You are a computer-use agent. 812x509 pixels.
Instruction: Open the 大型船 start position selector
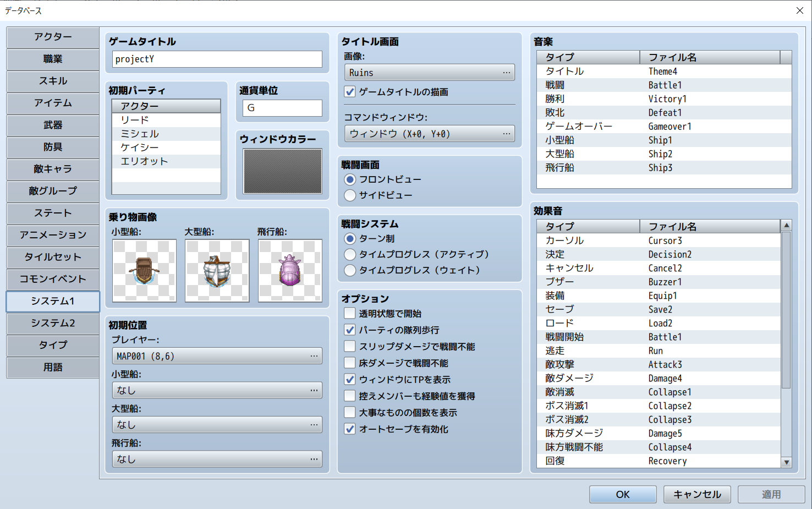pos(217,425)
